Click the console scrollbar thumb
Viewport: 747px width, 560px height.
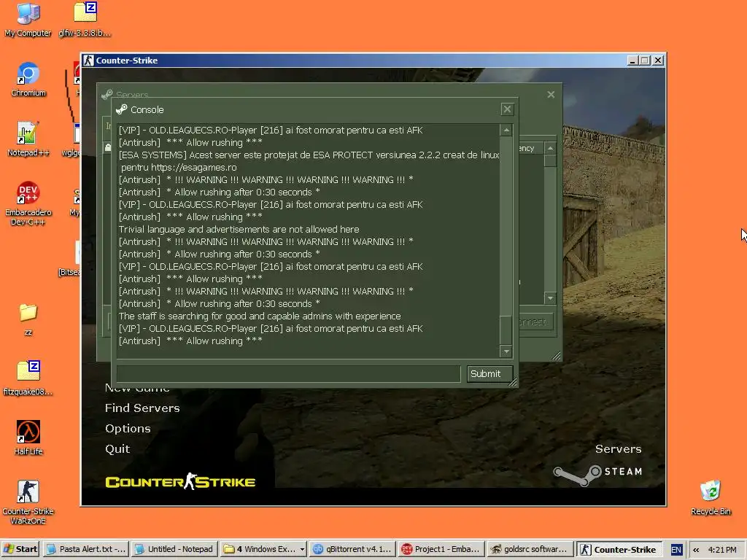[506, 329]
